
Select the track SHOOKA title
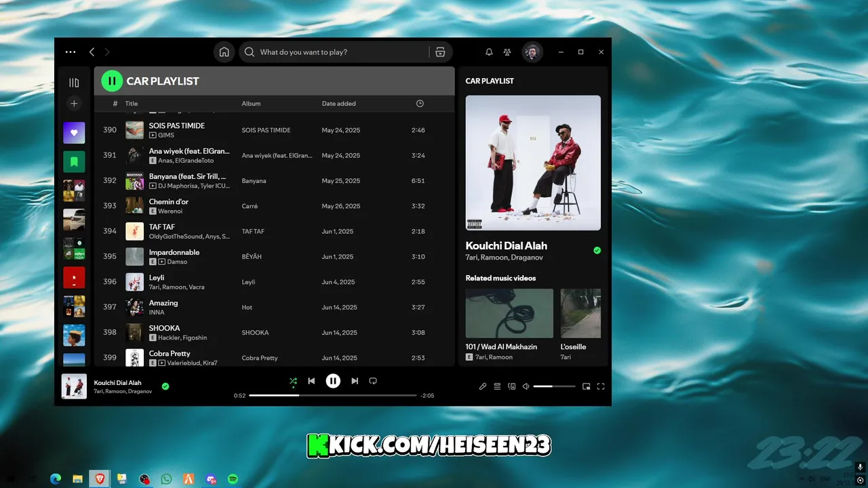165,328
